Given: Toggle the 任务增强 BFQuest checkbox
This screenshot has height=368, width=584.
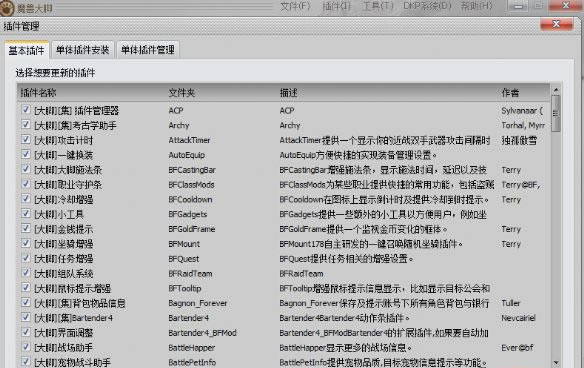Looking at the screenshot, I should pos(25,258).
